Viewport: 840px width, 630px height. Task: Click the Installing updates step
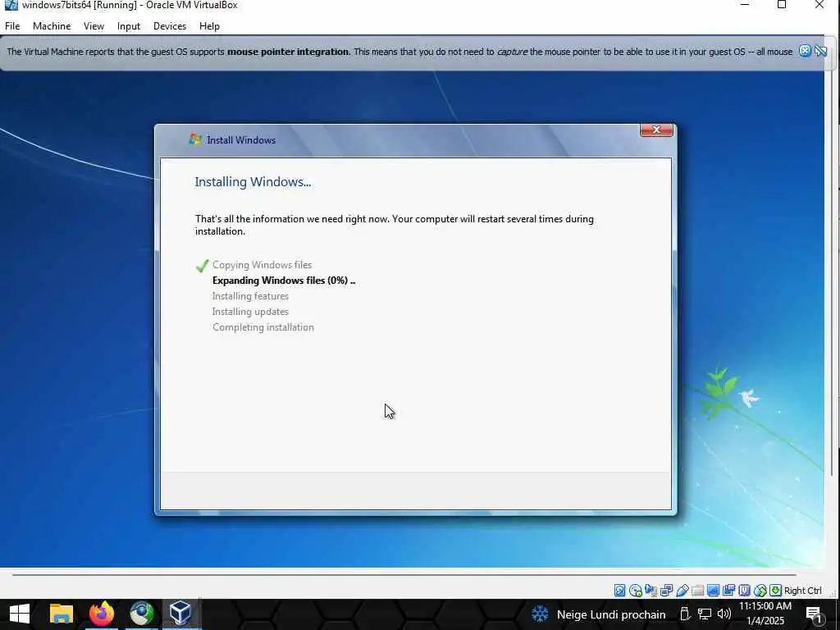coord(250,311)
